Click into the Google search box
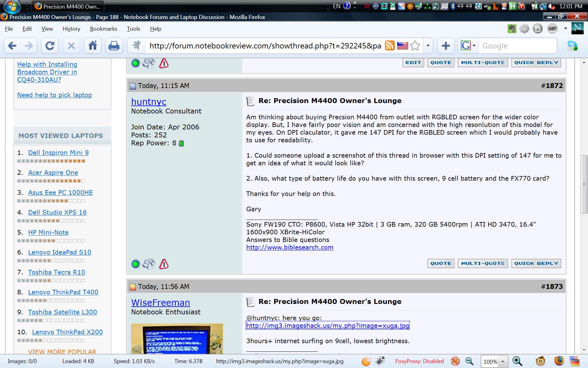This screenshot has height=368, width=588. pyautogui.click(x=517, y=46)
